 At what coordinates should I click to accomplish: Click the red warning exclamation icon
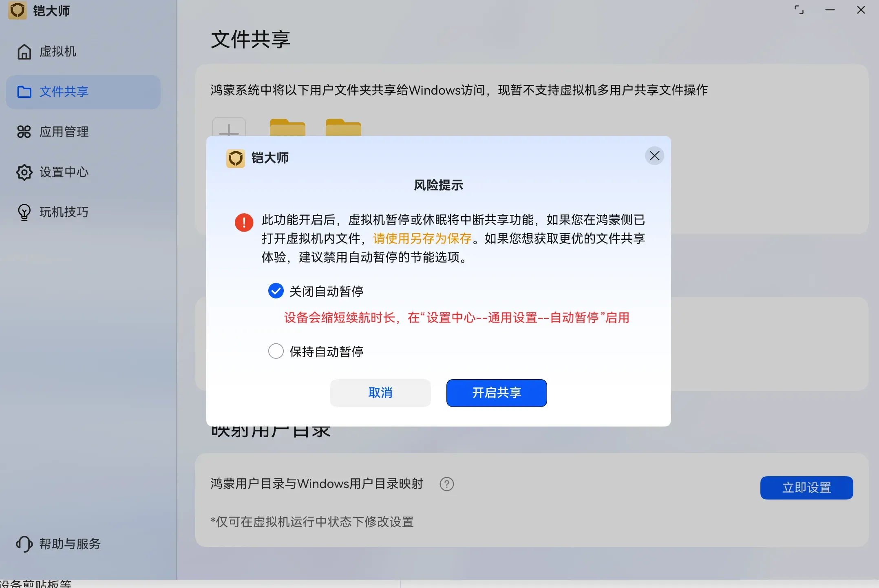(x=244, y=223)
